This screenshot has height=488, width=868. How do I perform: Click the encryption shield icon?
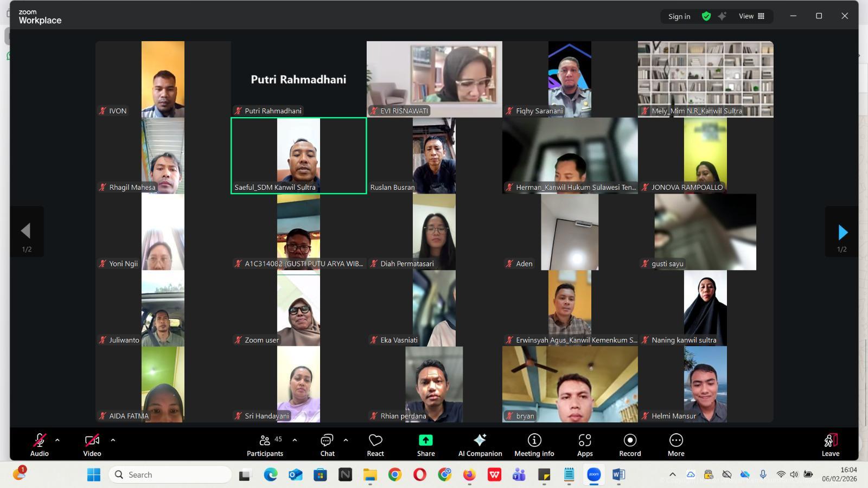706,16
